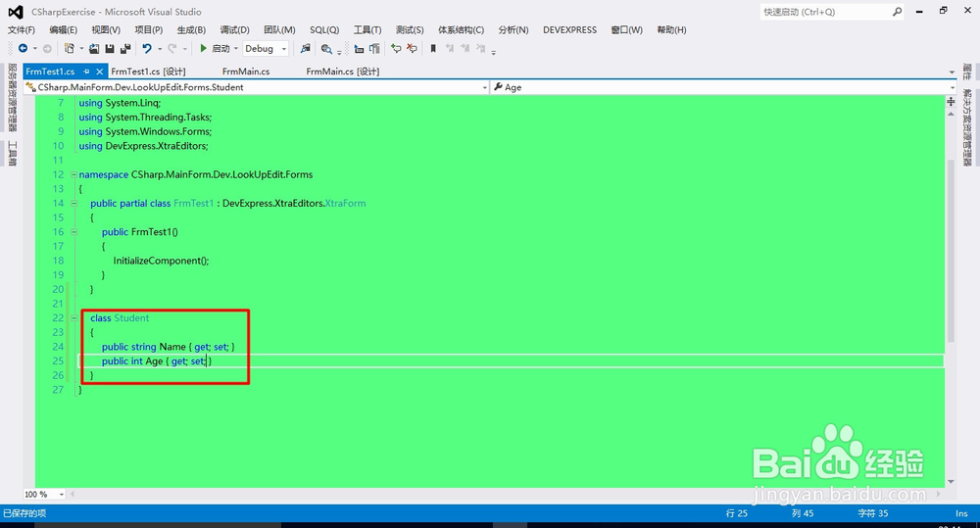The image size is (980, 528).
Task: Open the 100 % zoom dropdown
Action: (x=61, y=495)
